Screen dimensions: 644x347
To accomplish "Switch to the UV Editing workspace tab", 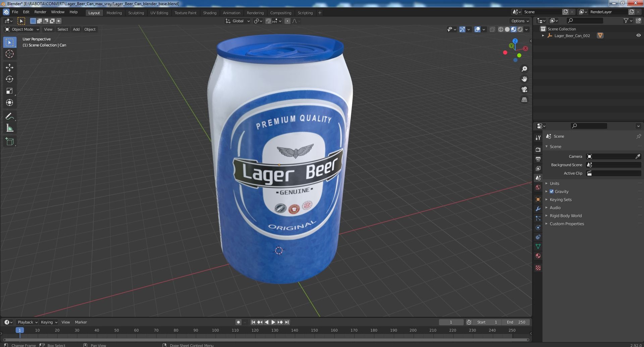I will pyautogui.click(x=159, y=13).
